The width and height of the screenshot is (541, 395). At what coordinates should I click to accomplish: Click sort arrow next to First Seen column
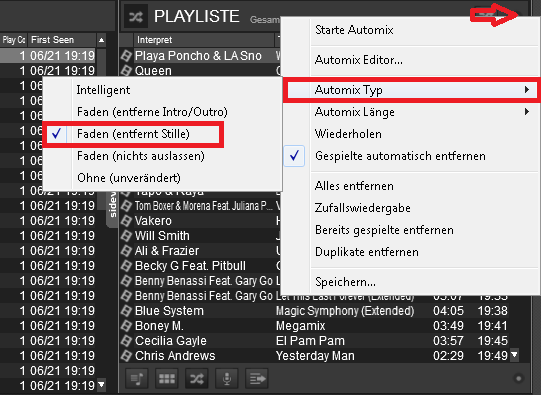[101, 40]
